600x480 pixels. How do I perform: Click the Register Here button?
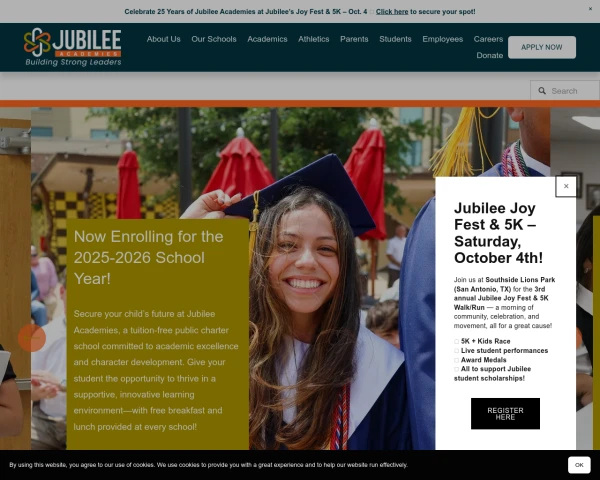(505, 413)
